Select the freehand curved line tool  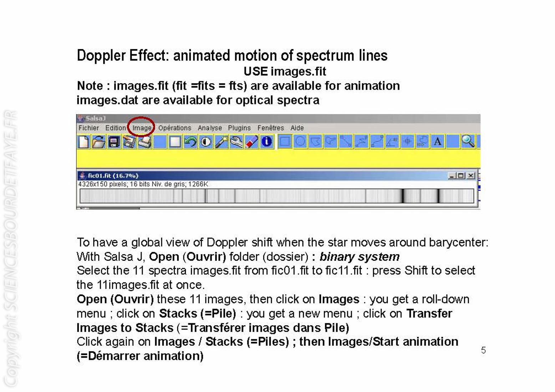[377, 142]
